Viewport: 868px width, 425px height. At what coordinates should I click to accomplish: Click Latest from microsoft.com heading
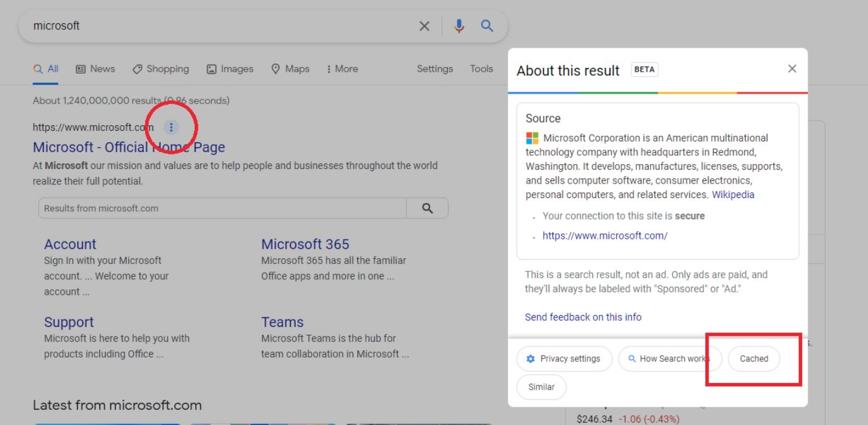(117, 406)
